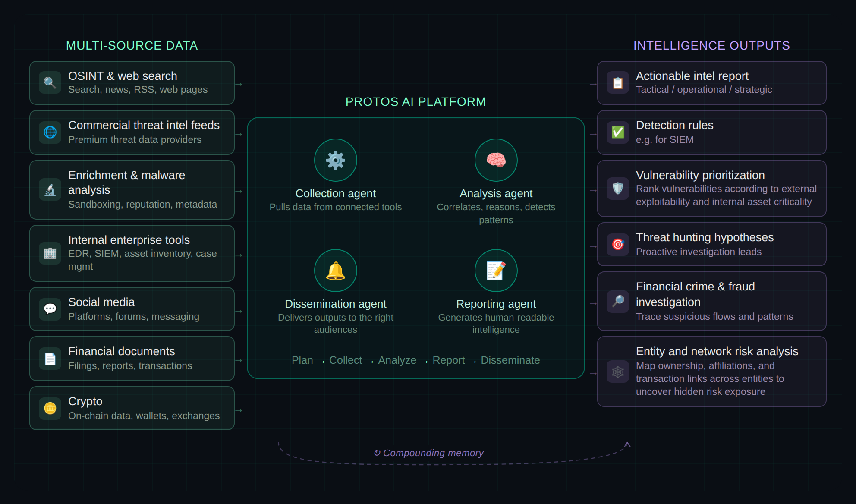Click the Detection rules green checkmark icon
Image resolution: width=856 pixels, height=504 pixels.
tap(618, 132)
